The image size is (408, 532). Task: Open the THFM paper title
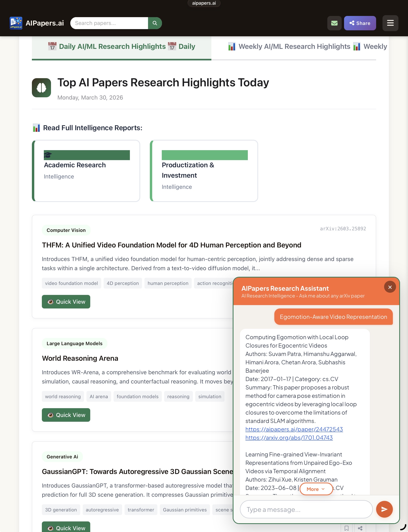pyautogui.click(x=172, y=245)
